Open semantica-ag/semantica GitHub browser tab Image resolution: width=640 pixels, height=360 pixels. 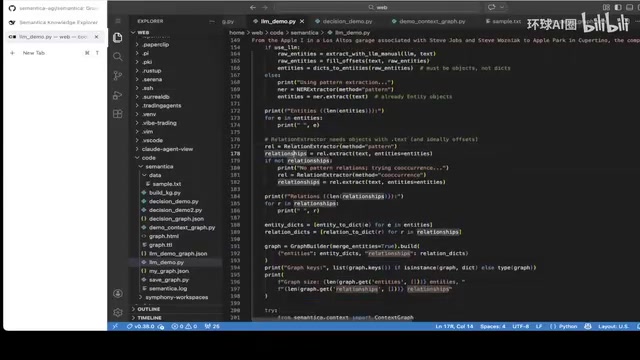54,8
